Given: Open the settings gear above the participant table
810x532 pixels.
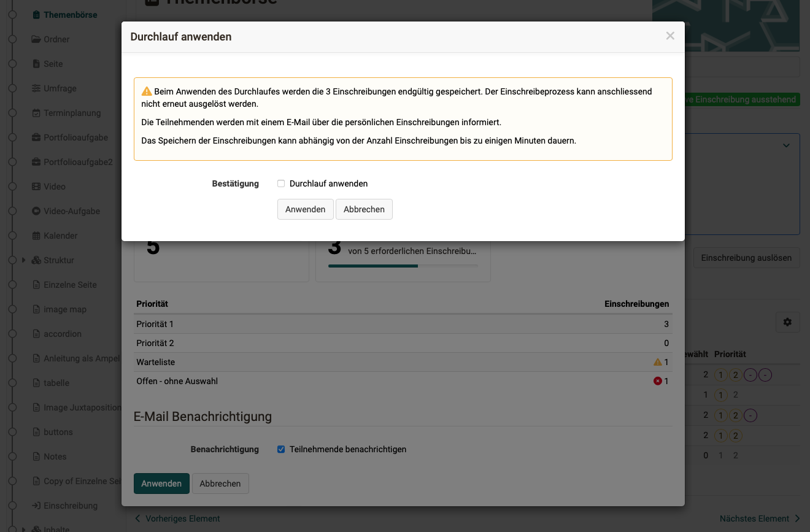Looking at the screenshot, I should click(x=787, y=322).
